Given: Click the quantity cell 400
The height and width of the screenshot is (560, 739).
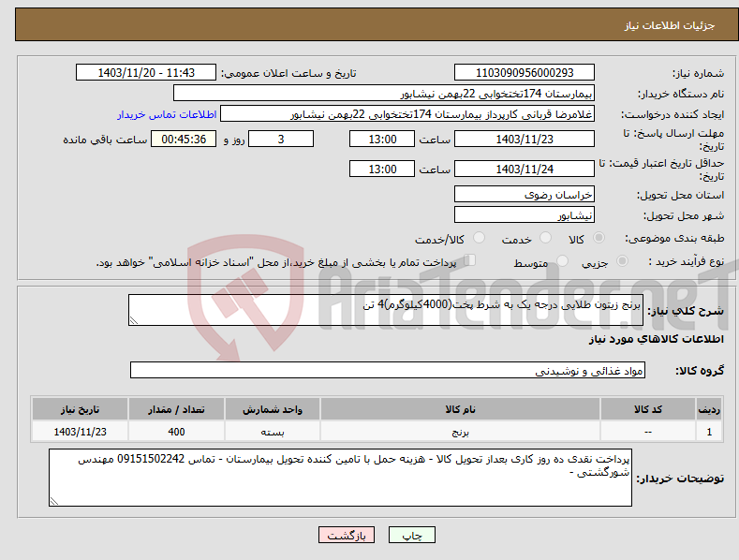Looking at the screenshot, I should click(176, 432).
